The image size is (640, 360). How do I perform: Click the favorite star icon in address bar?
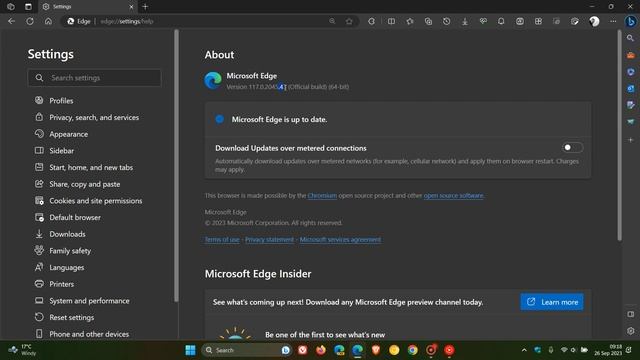click(x=349, y=21)
